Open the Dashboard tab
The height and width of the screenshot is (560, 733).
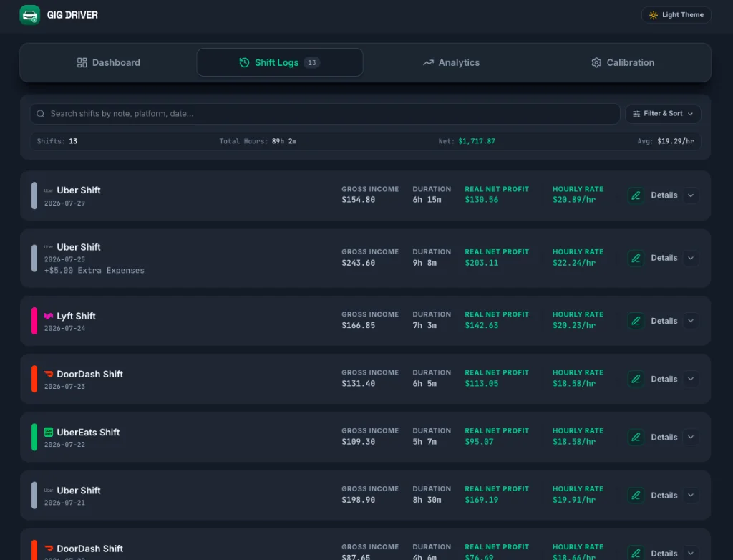[x=109, y=63]
